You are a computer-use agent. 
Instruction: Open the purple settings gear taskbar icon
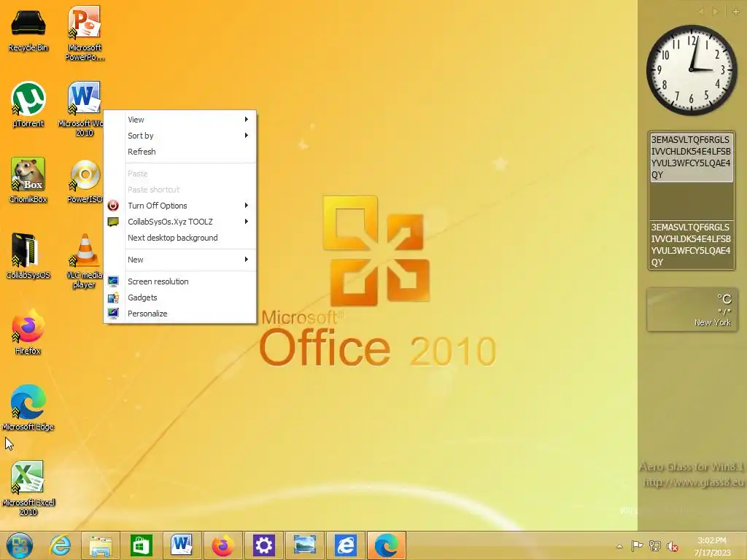[x=263, y=545]
